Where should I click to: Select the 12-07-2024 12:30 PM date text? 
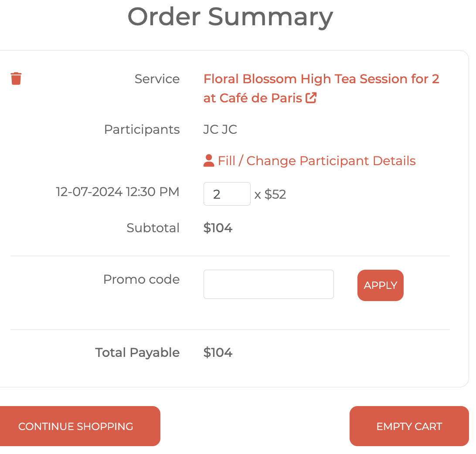118,192
